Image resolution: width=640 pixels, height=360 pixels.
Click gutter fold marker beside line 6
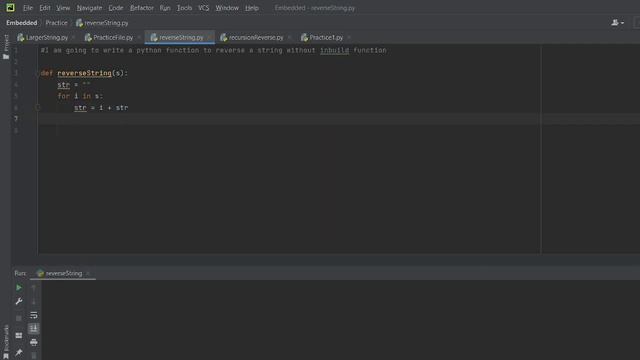coord(37,108)
